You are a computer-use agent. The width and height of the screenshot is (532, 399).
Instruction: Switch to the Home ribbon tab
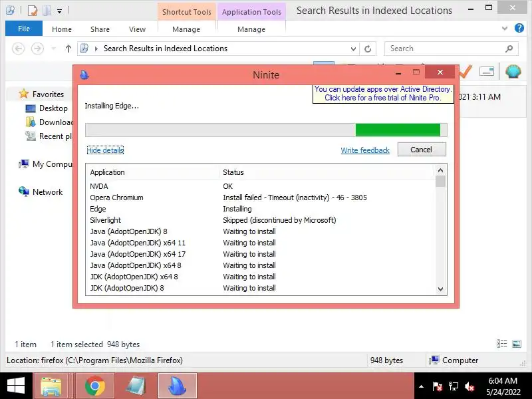click(62, 29)
